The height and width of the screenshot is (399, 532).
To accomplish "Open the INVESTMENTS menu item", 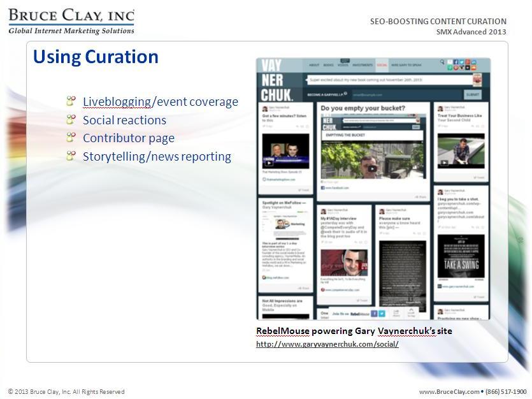I will tap(363, 65).
